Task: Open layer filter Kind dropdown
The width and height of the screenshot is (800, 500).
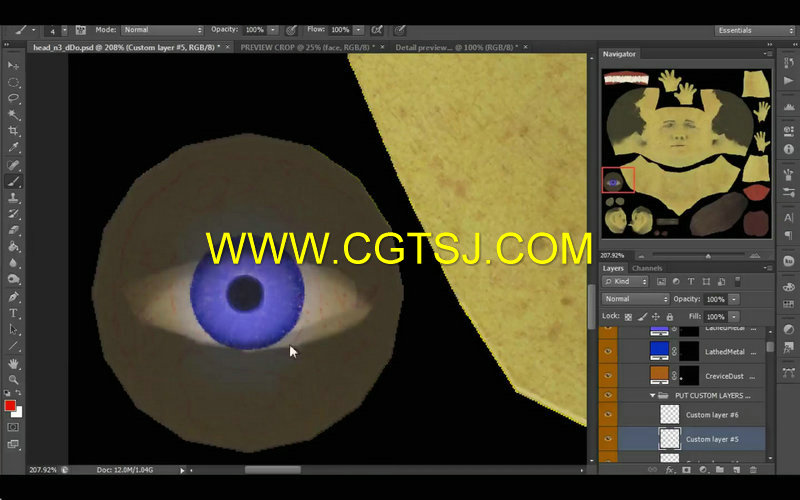Action: (x=626, y=281)
